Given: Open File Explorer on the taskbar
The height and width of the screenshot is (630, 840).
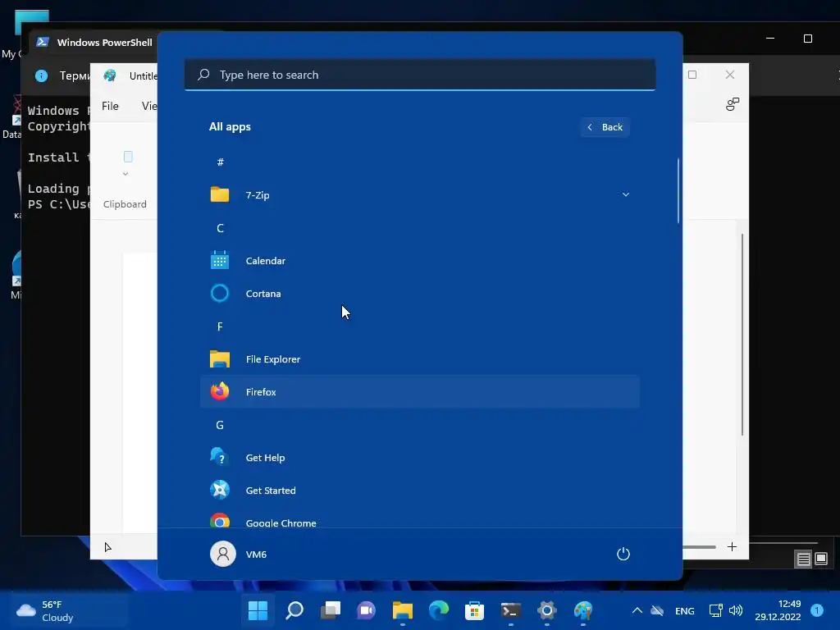Looking at the screenshot, I should (x=402, y=610).
